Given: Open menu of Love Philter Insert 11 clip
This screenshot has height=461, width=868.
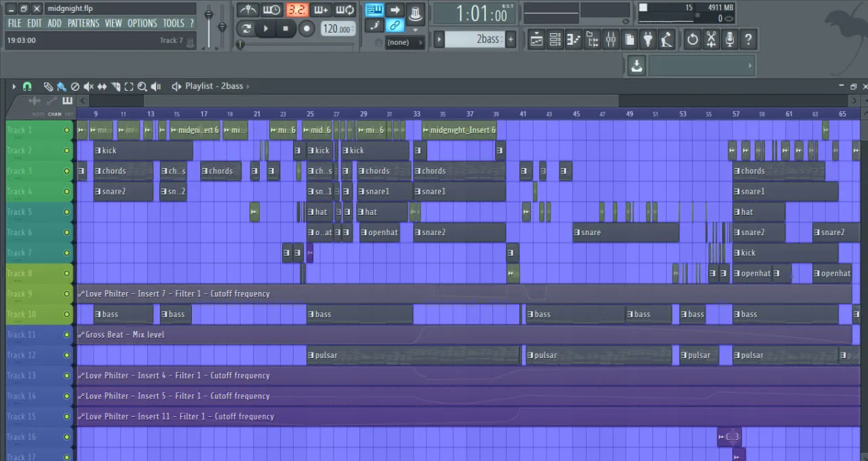Looking at the screenshot, I should coord(81,416).
